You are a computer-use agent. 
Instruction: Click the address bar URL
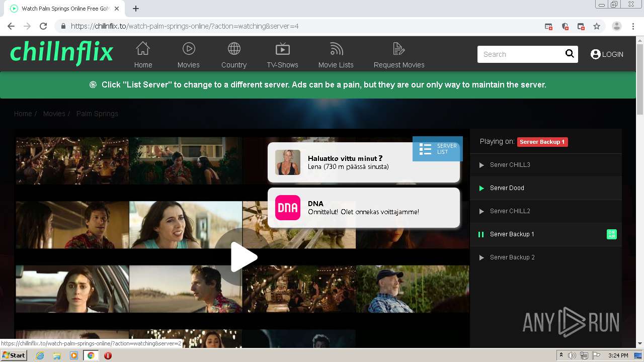coord(185,26)
